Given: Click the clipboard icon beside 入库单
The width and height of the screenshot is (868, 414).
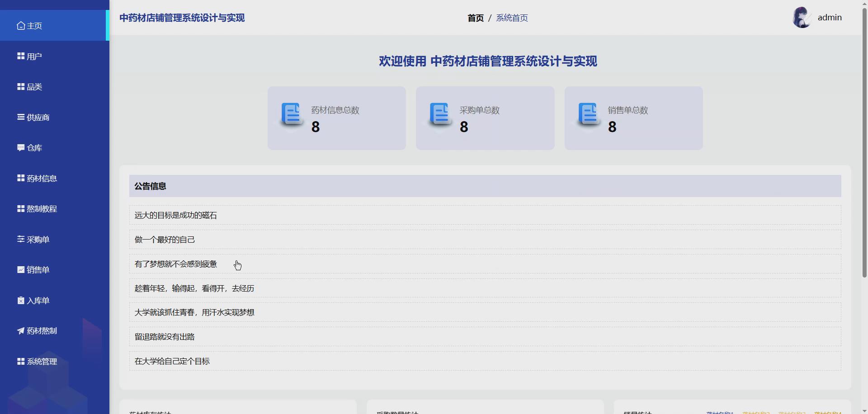Looking at the screenshot, I should click(x=21, y=300).
